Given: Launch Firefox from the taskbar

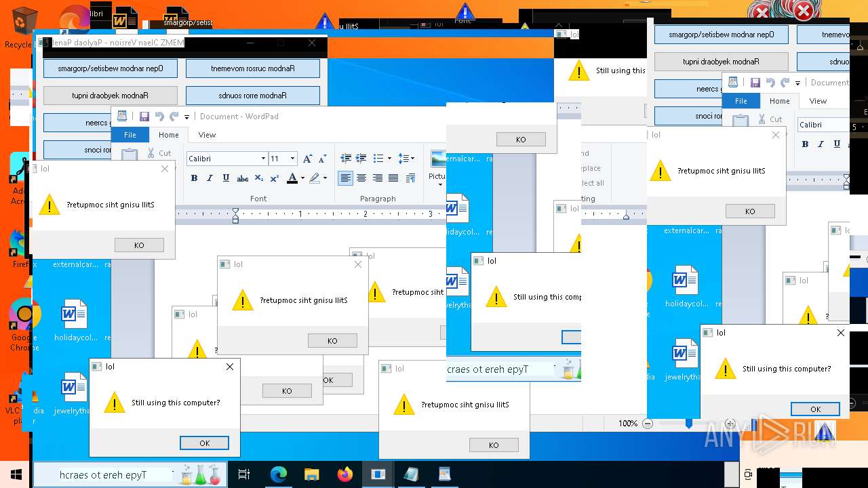Looking at the screenshot, I should coord(344,475).
